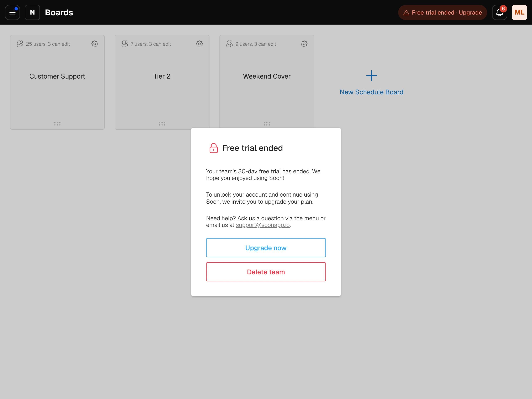This screenshot has width=532, height=399.
Task: Open the Customer Support board
Action: 57,82
